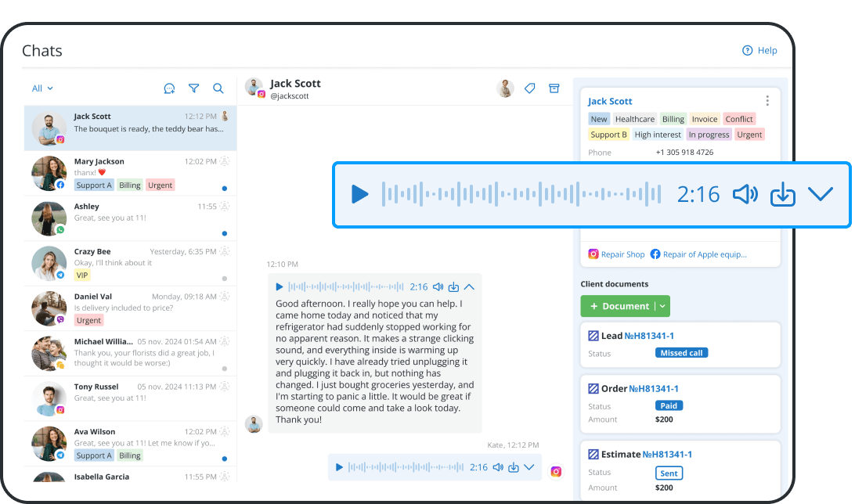
Task: Adjust volume via speaker icon on large player
Action: tap(745, 193)
